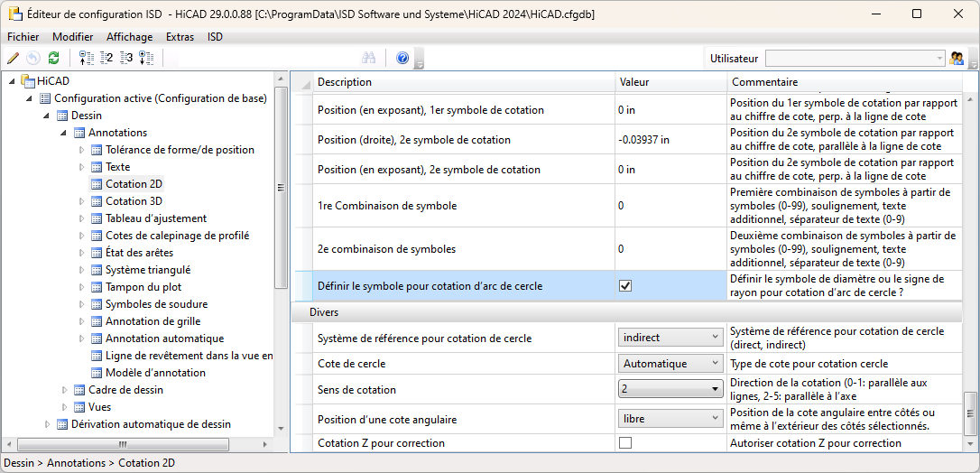Expand the Cadre de dessin node
Screen dimensions: 980x473
coord(64,390)
